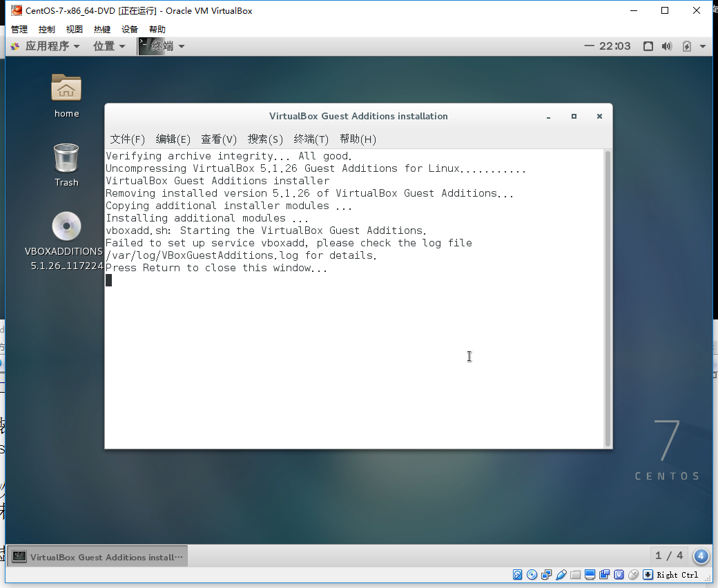
Task: Click the optical disc status icon
Action: pos(532,575)
